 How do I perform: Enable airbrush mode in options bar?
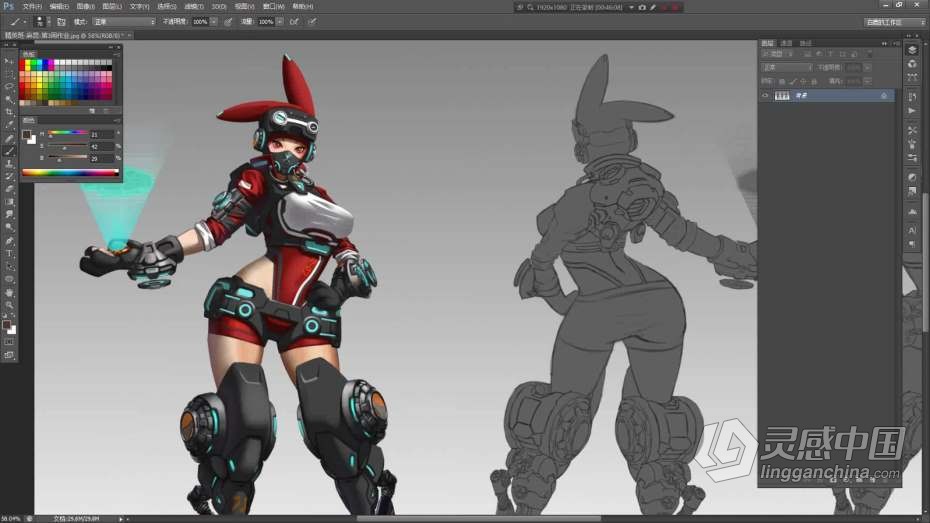[x=294, y=22]
